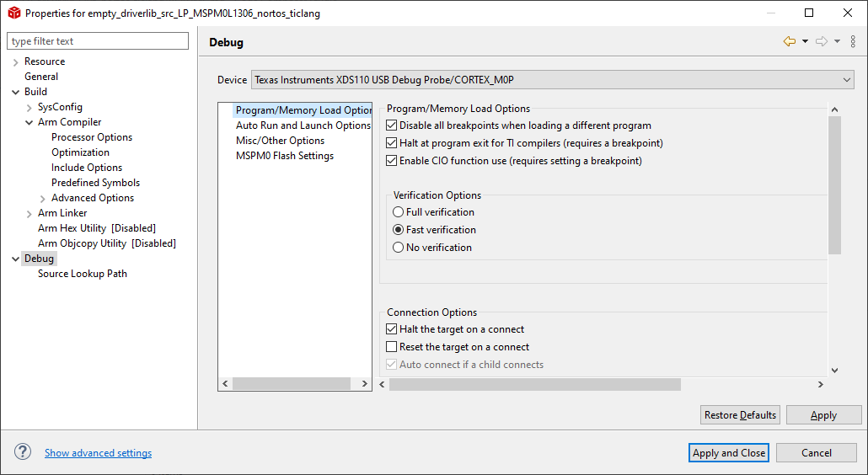
Task: Expand the Resource tree node
Action: 16,62
